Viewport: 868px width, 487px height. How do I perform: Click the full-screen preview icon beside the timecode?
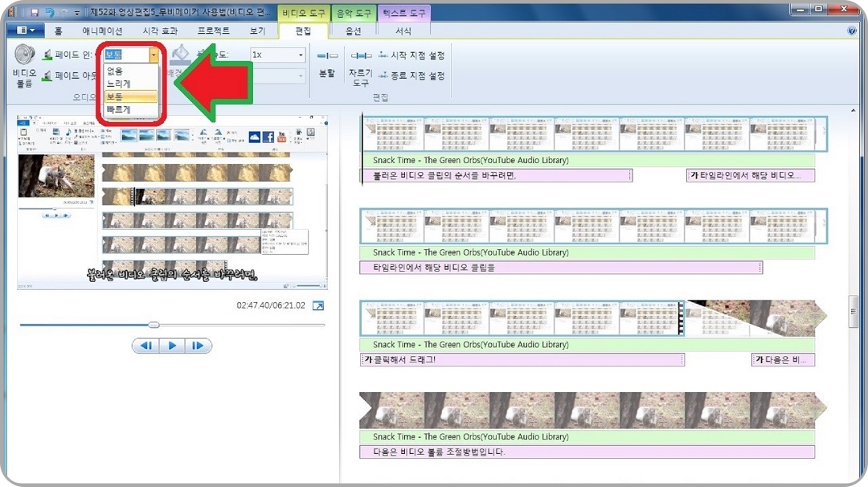319,305
